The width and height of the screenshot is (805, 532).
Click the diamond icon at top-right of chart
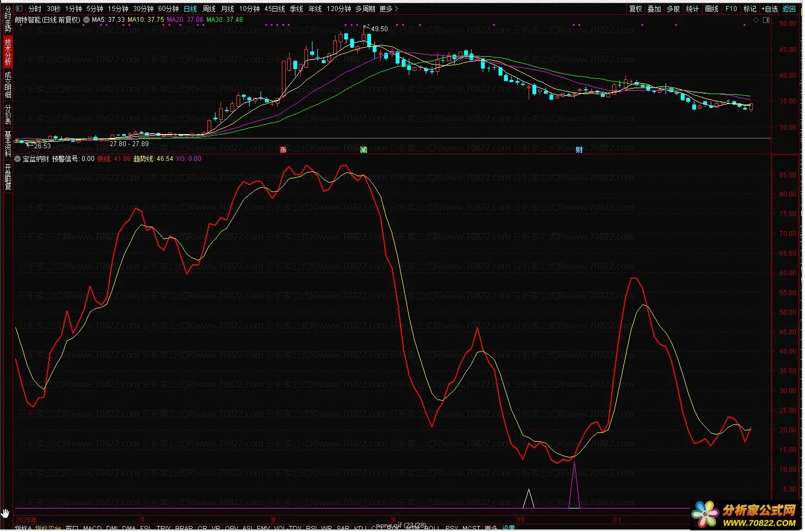click(756, 20)
